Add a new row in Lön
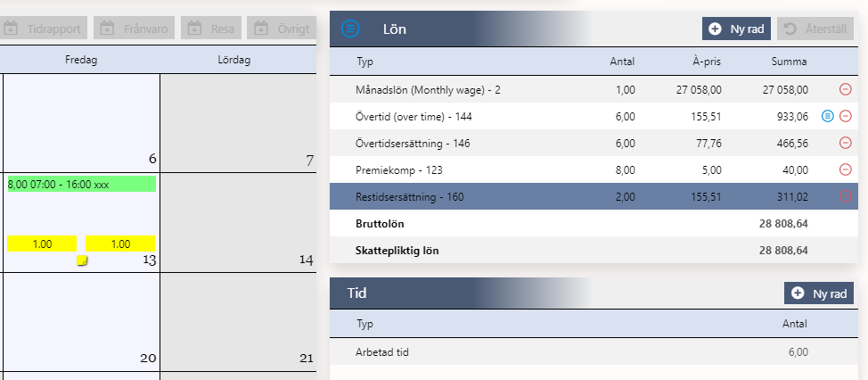868x380 pixels. pyautogui.click(x=737, y=29)
